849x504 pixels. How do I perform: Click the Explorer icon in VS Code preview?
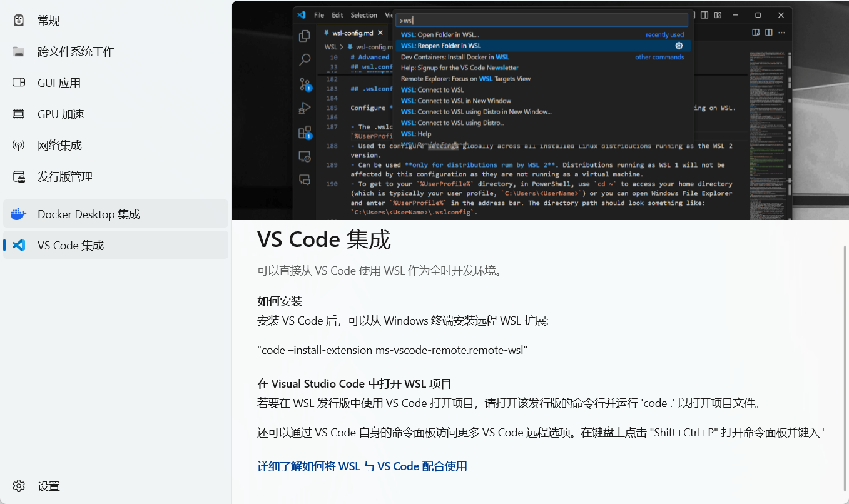pos(305,36)
